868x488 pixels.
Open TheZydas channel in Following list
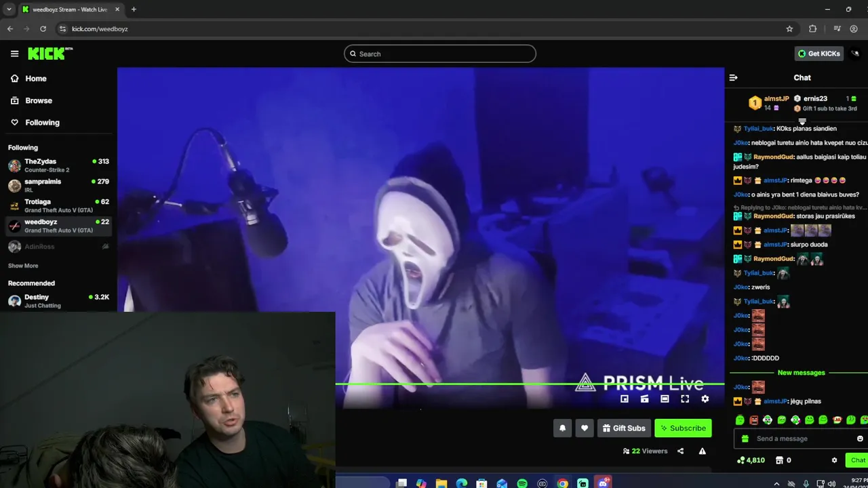click(58, 165)
